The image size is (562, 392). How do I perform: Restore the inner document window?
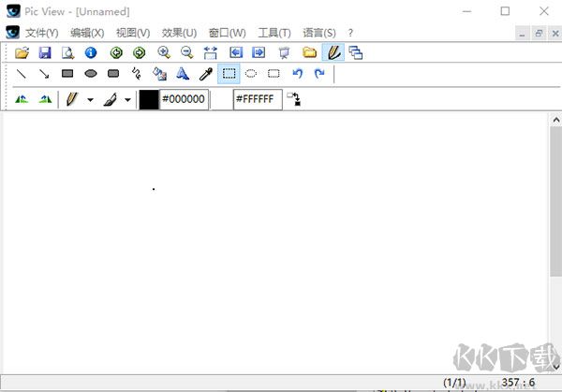coord(539,34)
